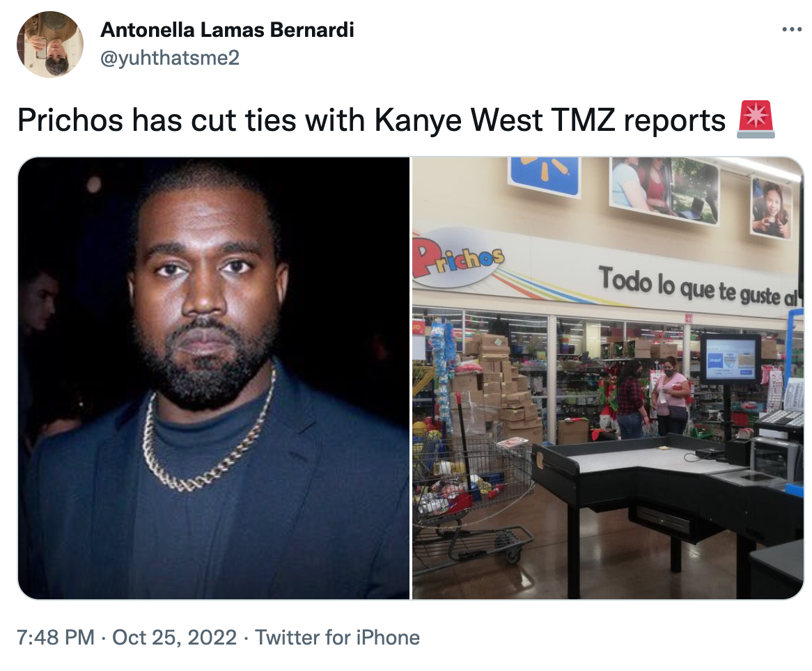Open Antonella Lamas Bernardi's profile name
The width and height of the screenshot is (812, 671).
coord(227,29)
